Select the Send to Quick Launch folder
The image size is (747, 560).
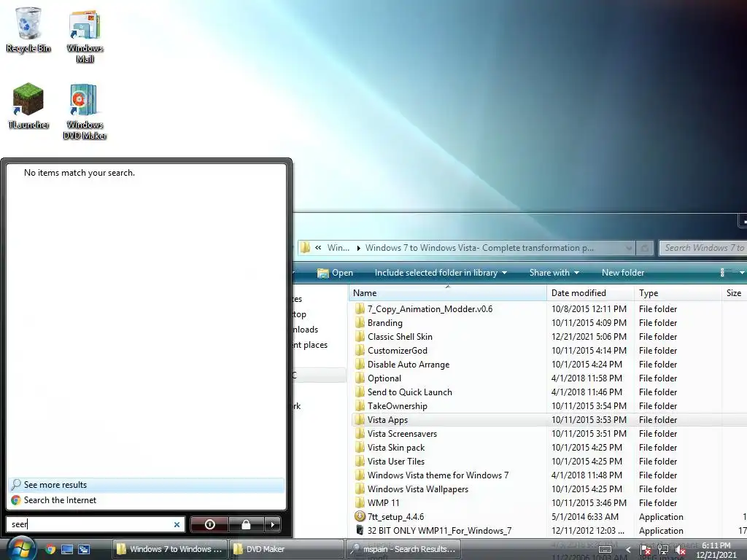(410, 392)
